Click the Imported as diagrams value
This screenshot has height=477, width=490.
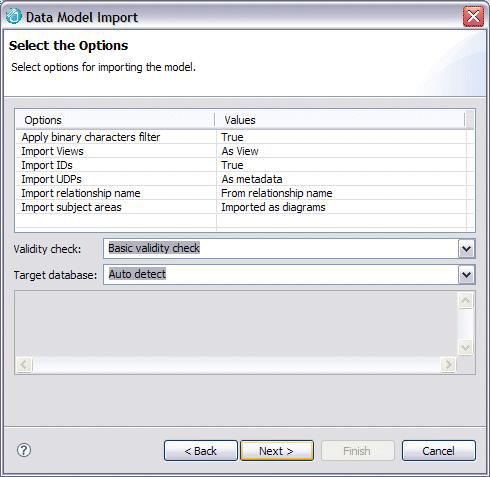[273, 207]
